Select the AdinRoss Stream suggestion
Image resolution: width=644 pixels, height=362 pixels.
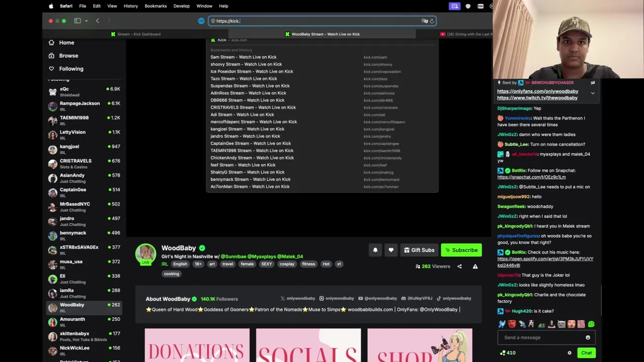[322, 93]
